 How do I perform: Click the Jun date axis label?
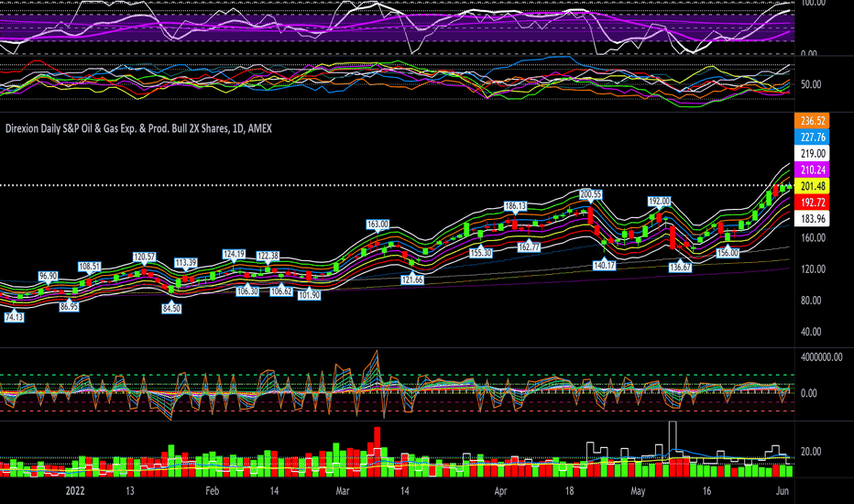click(783, 491)
